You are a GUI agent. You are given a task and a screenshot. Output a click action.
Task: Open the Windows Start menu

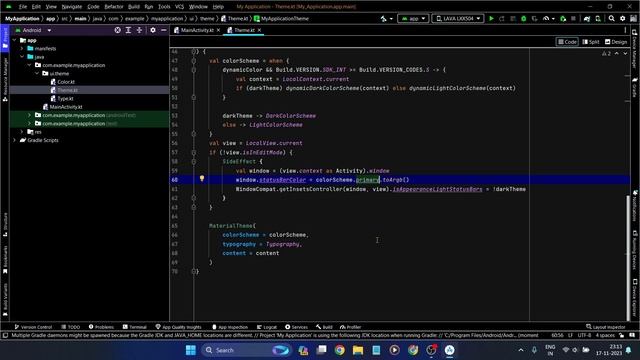tap(190, 350)
